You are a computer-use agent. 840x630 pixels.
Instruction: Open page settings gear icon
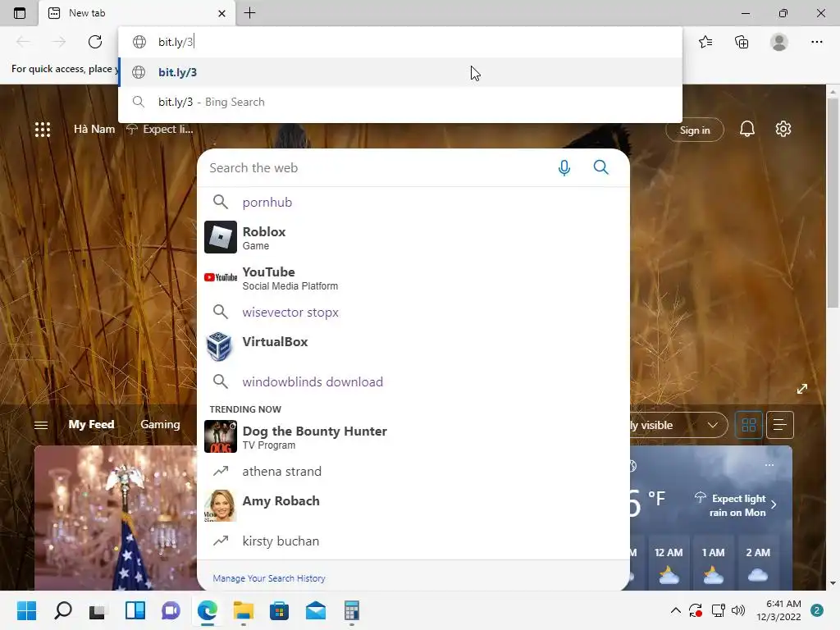pyautogui.click(x=783, y=129)
